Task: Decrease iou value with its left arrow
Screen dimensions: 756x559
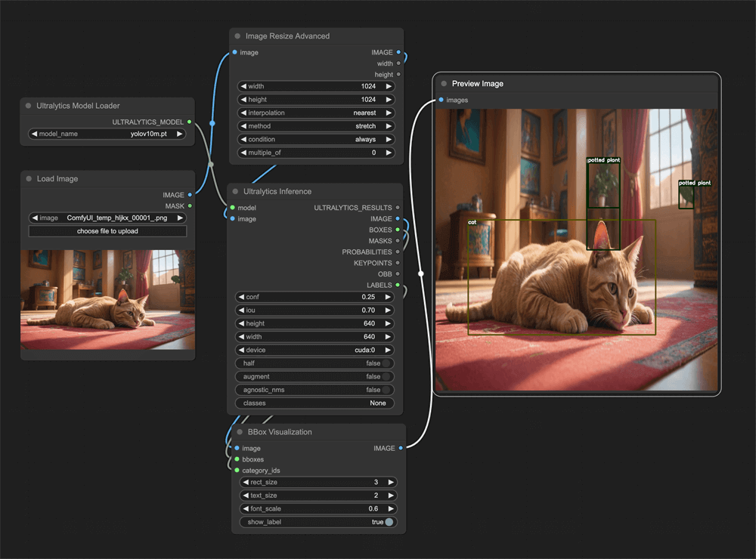Action: click(x=242, y=310)
